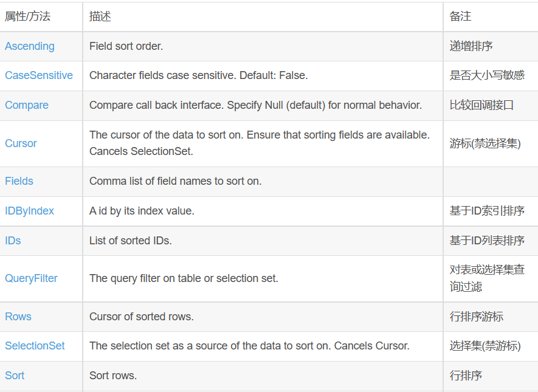Select the Fields link
This screenshot has width=538, height=392.
19,181
